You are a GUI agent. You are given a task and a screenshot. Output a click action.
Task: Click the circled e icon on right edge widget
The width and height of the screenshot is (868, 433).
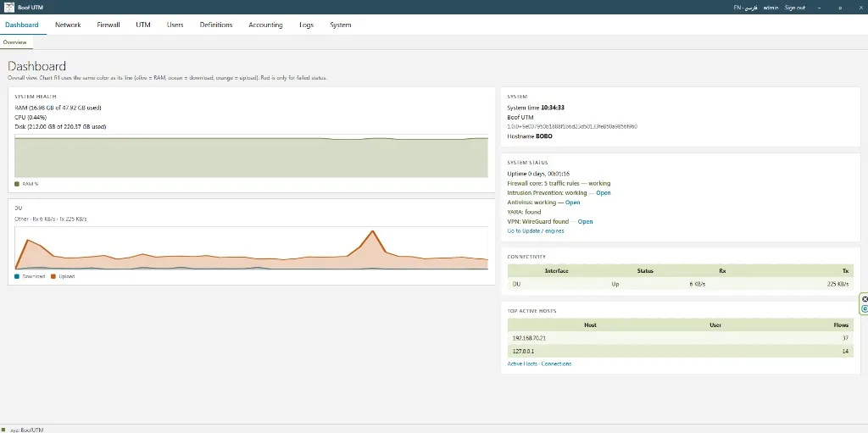[865, 309]
